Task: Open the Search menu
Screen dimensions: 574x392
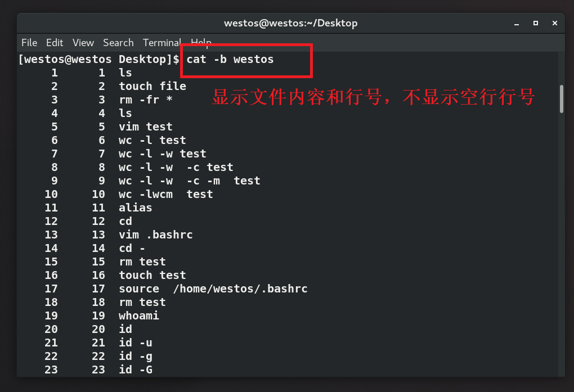Action: coord(118,42)
